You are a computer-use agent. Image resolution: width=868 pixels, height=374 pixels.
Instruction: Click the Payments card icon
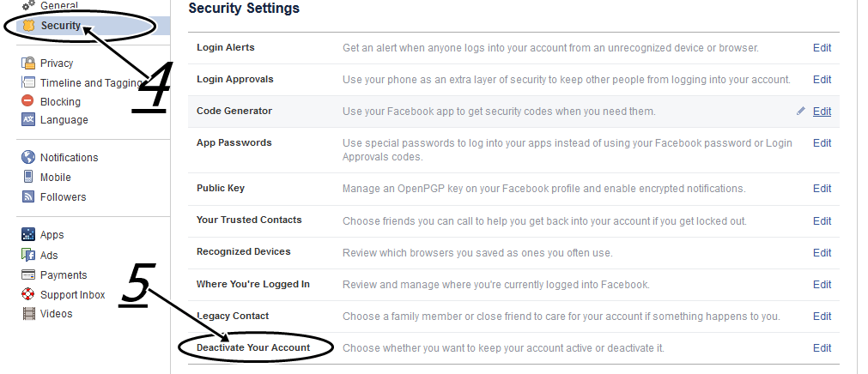(28, 275)
